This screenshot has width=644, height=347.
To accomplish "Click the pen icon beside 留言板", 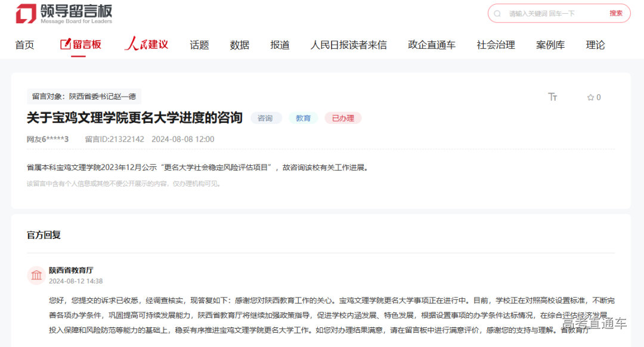I will point(65,44).
